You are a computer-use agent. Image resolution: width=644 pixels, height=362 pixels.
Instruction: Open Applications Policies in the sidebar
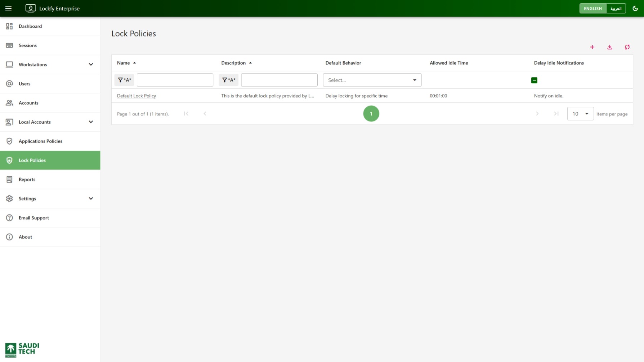50,141
